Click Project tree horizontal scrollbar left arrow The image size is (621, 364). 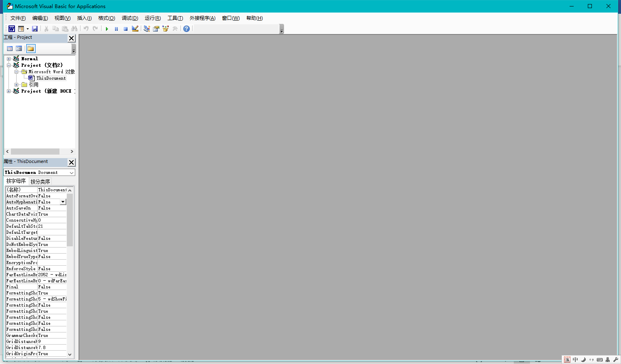tap(7, 151)
